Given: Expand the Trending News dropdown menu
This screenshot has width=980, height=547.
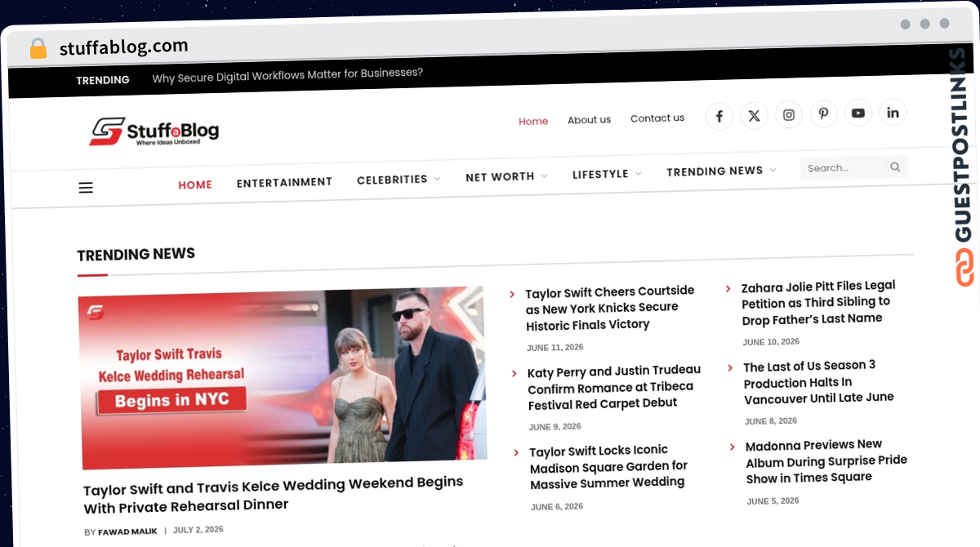Looking at the screenshot, I should coord(721,171).
